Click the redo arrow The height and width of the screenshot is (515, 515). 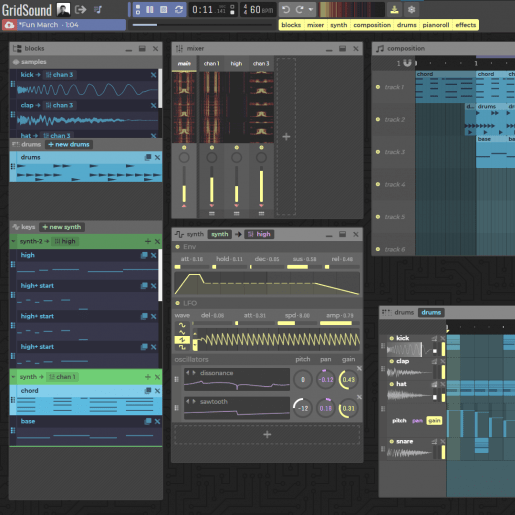click(x=299, y=10)
